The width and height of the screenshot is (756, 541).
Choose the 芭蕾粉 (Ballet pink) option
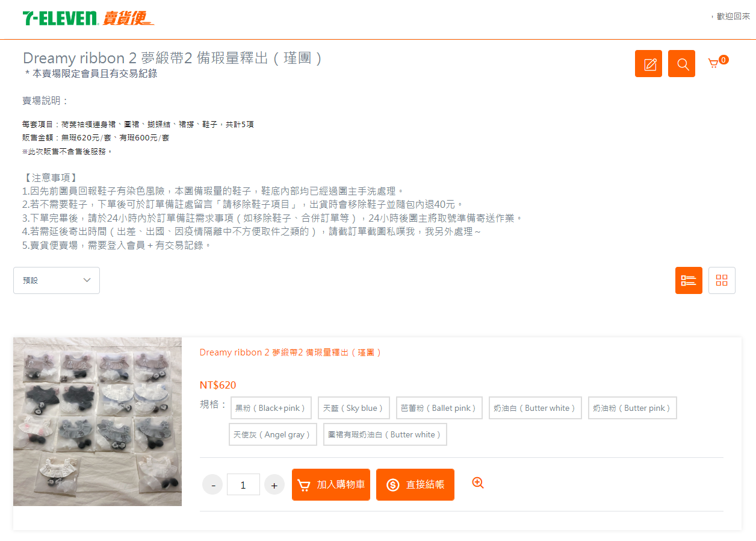(439, 408)
